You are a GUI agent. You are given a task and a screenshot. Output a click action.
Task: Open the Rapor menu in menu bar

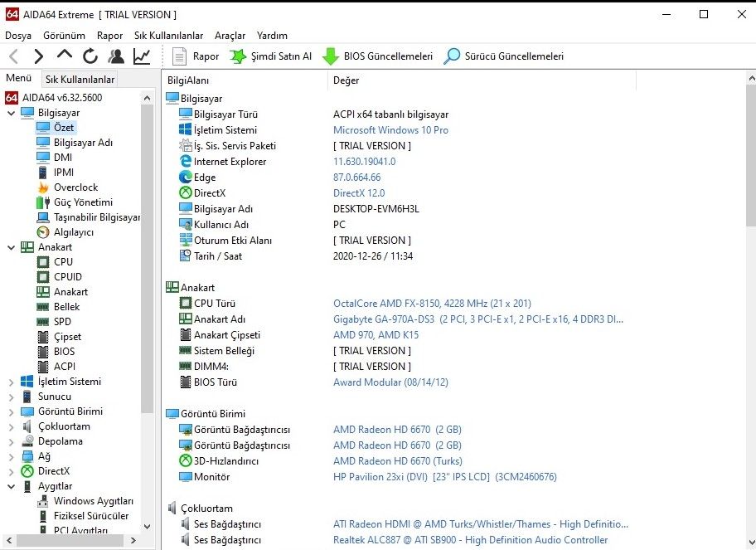click(110, 36)
